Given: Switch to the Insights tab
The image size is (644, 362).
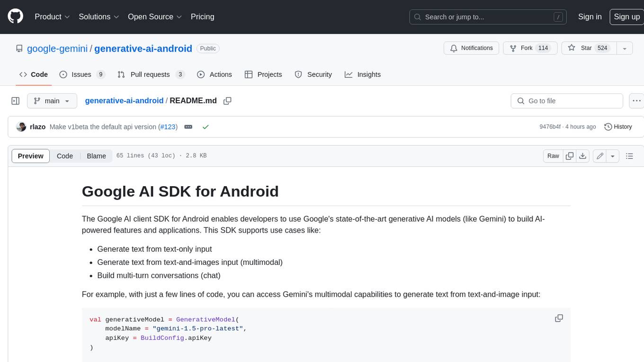Looking at the screenshot, I should (x=363, y=74).
